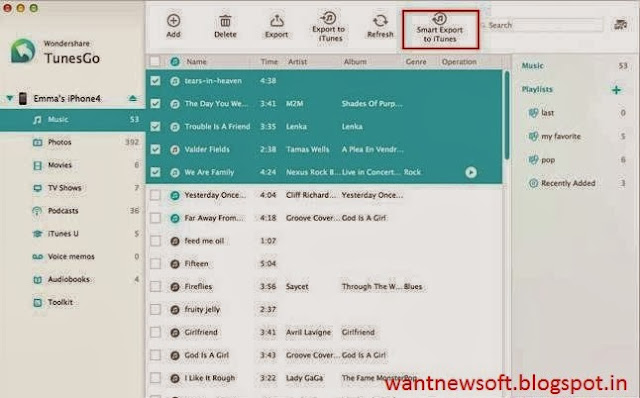The image size is (640, 398).
Task: Click Smart Export to iTunes button
Action: [440, 29]
